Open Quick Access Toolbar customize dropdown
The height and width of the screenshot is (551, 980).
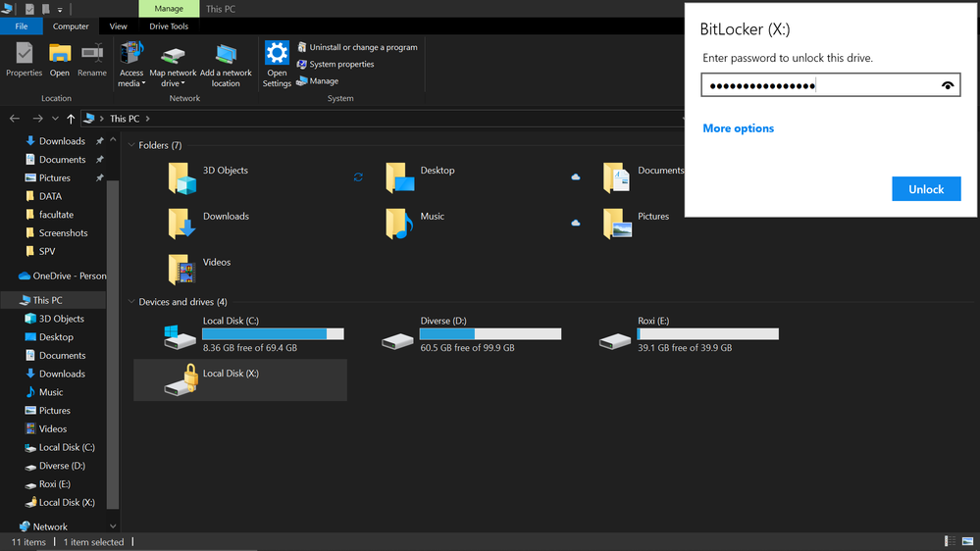pos(60,10)
